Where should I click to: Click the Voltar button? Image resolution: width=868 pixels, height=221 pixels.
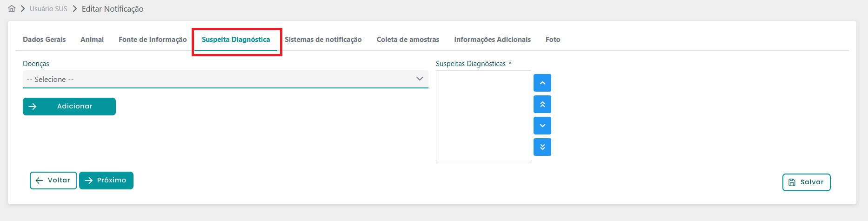(x=53, y=181)
